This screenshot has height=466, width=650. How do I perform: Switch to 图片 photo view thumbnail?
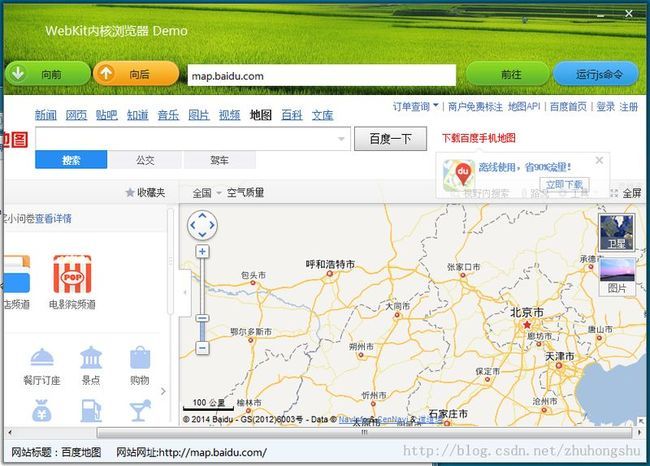617,276
